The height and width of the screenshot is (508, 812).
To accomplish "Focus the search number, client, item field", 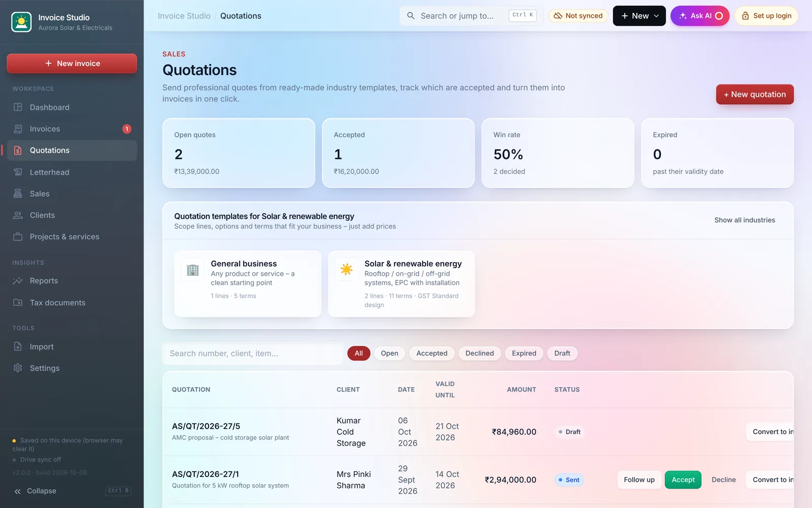I will click(253, 354).
